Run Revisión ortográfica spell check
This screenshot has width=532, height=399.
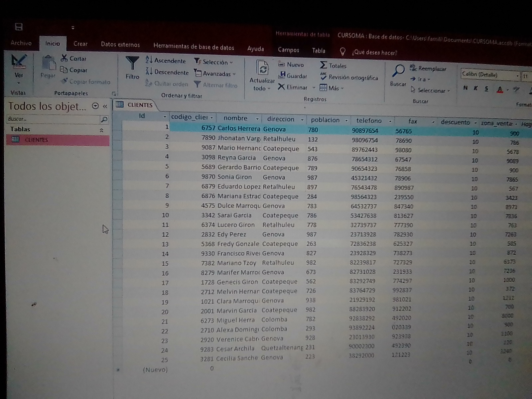(349, 77)
